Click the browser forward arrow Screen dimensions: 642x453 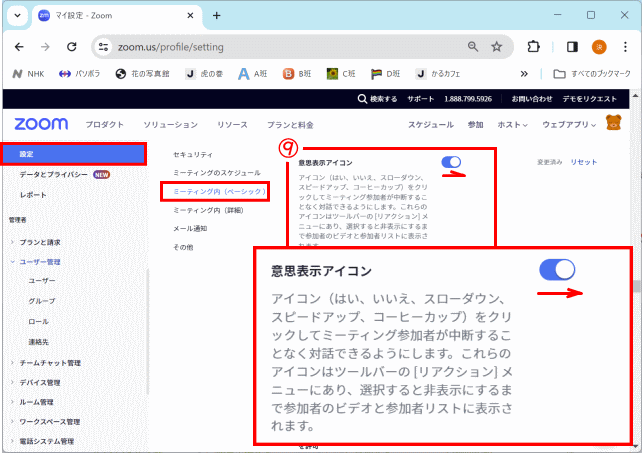[x=45, y=47]
